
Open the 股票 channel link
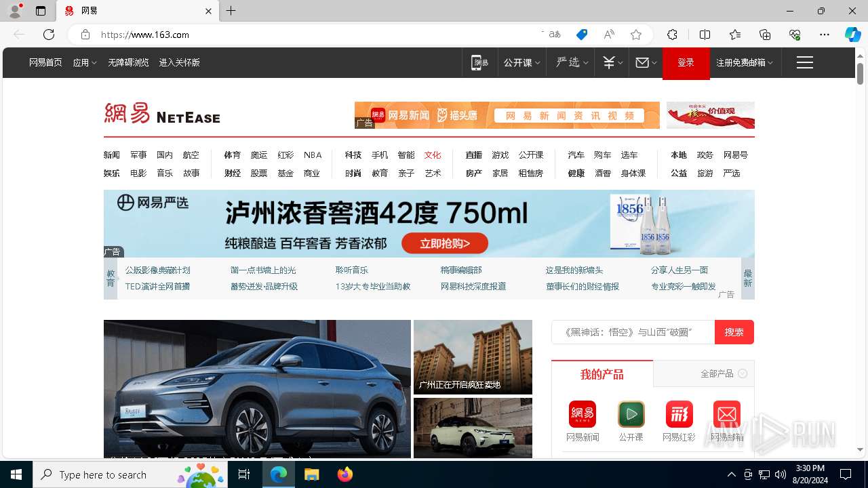(x=259, y=174)
